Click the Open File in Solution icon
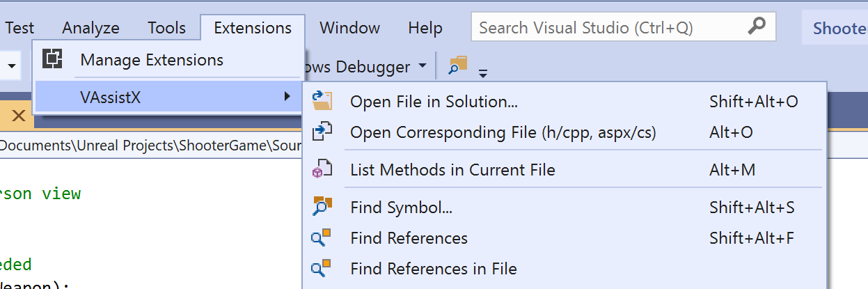Image resolution: width=868 pixels, height=289 pixels. pyautogui.click(x=322, y=102)
